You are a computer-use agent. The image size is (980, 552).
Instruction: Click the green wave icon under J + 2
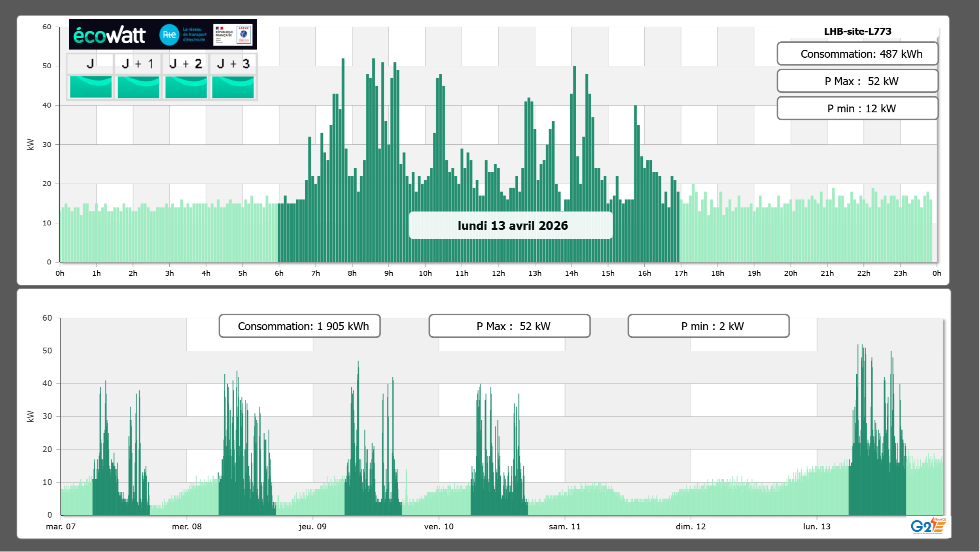[186, 87]
